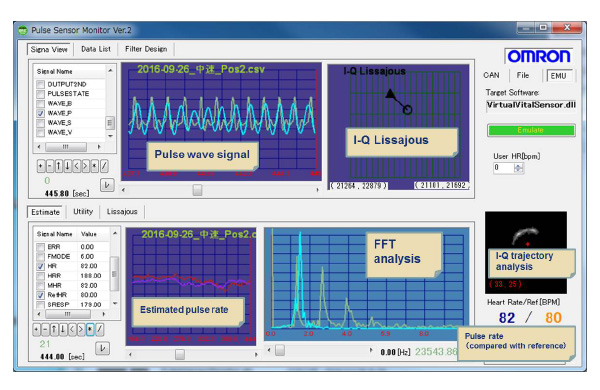Viewport: 600px width, 390px height.
Task: Check the WAVE_V signal box
Action: (41, 132)
